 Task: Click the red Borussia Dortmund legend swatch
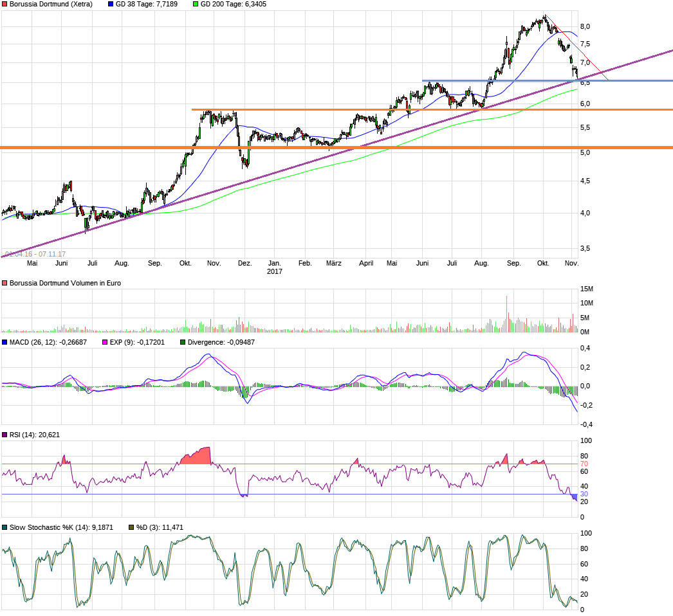[5, 5]
